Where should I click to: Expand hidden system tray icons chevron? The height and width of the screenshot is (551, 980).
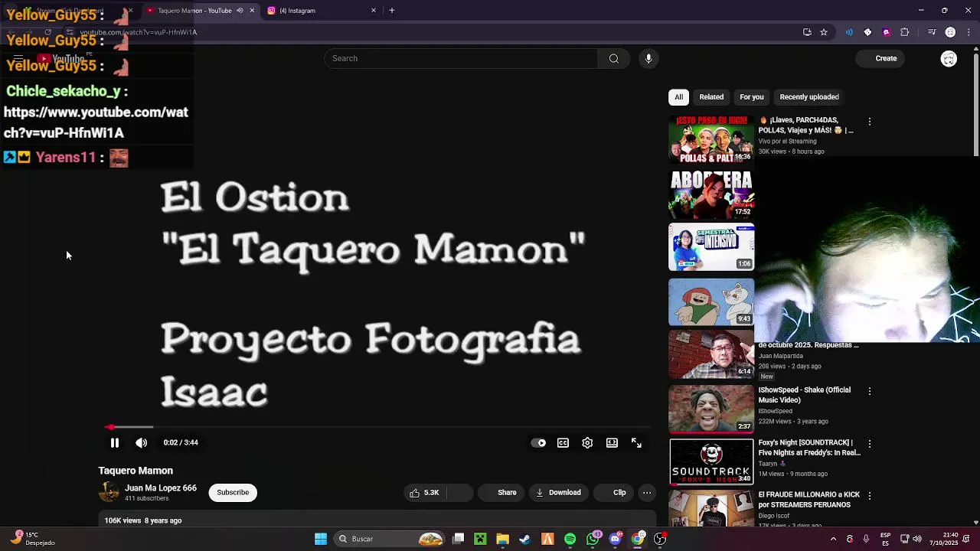[833, 539]
